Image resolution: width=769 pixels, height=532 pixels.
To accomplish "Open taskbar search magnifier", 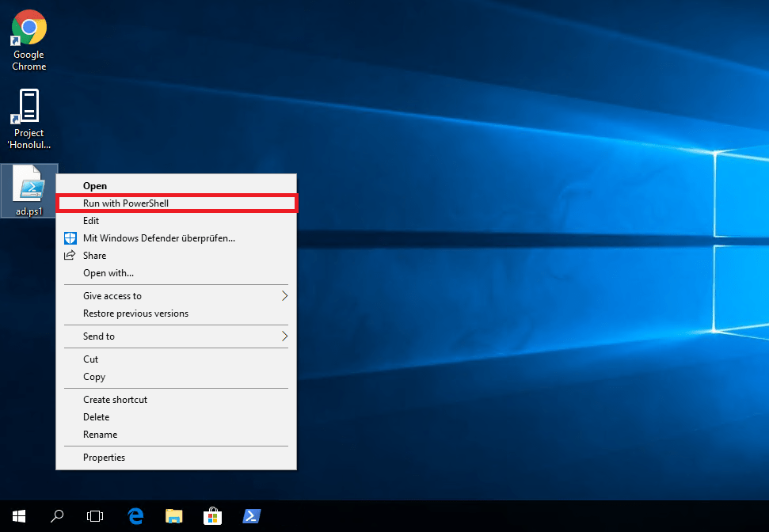I will point(57,516).
